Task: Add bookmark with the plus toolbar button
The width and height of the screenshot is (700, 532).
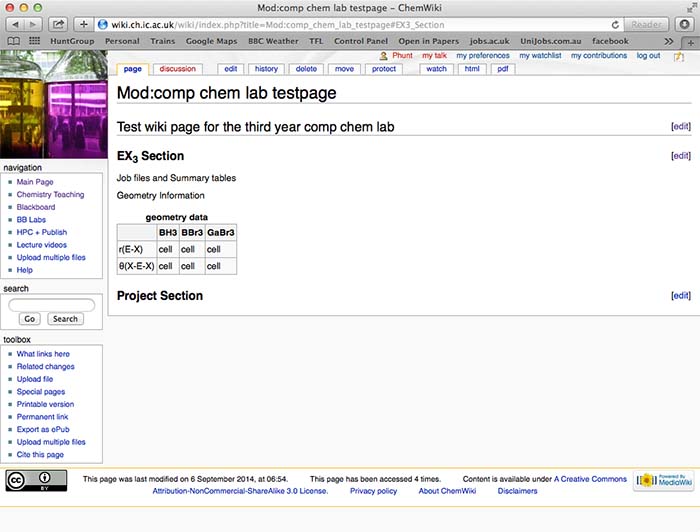Action: pos(83,25)
